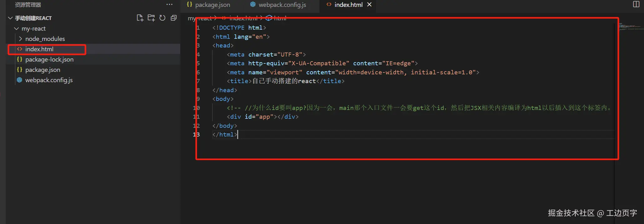Click the New File icon in explorer

(x=140, y=18)
